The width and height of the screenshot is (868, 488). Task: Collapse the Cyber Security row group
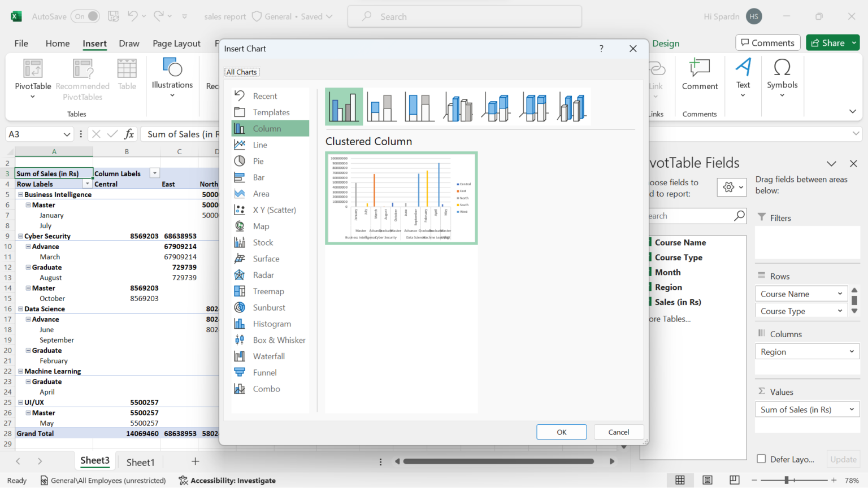click(20, 236)
